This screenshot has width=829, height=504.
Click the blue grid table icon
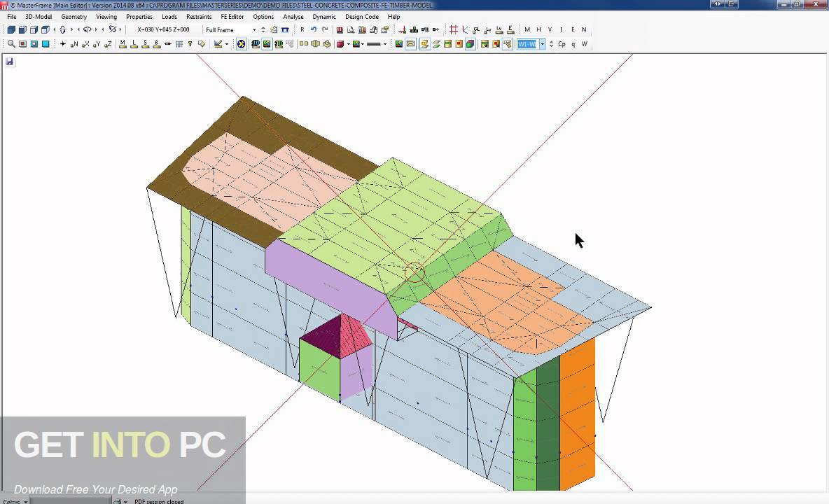(x=179, y=44)
